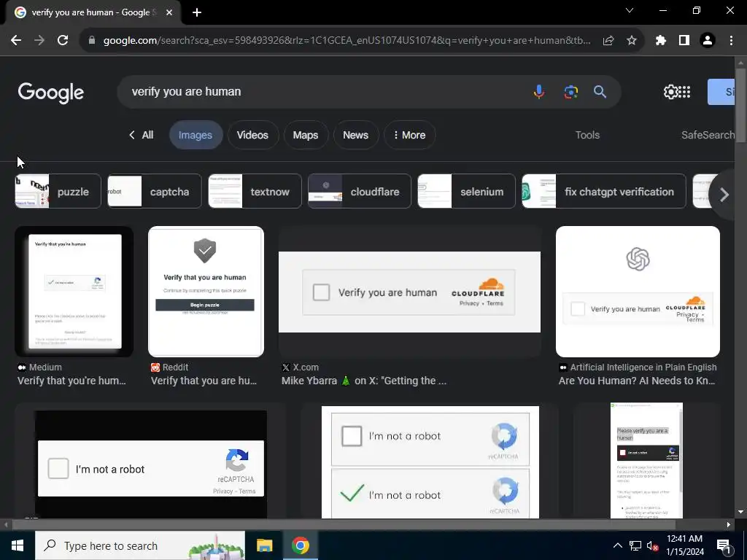Reload the current page
The image size is (747, 560).
tap(63, 41)
